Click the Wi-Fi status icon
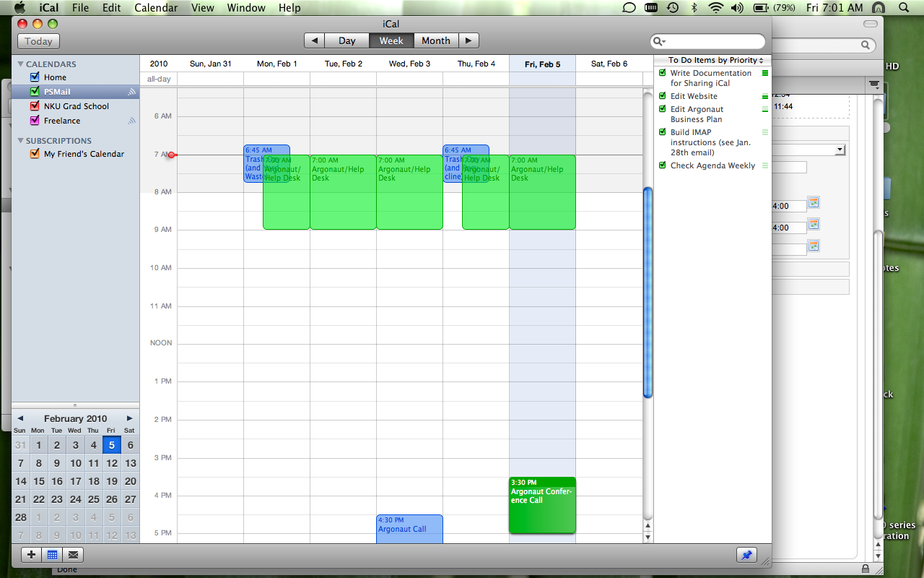The height and width of the screenshot is (578, 924). coord(715,8)
